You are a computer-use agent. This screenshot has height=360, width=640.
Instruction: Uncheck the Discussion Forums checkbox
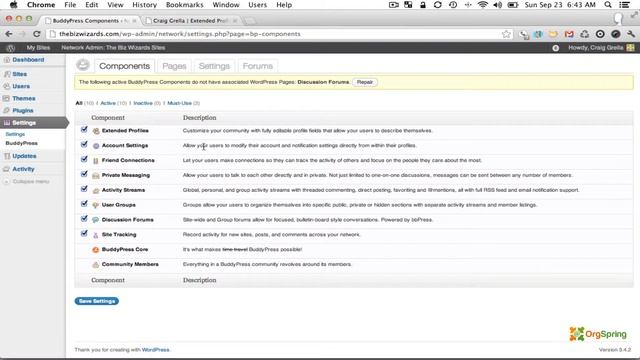(x=84, y=219)
